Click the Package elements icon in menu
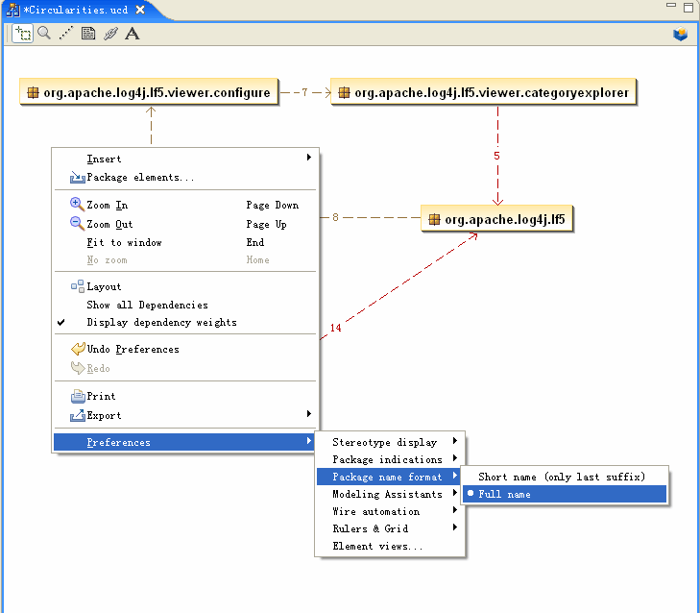 click(x=77, y=178)
